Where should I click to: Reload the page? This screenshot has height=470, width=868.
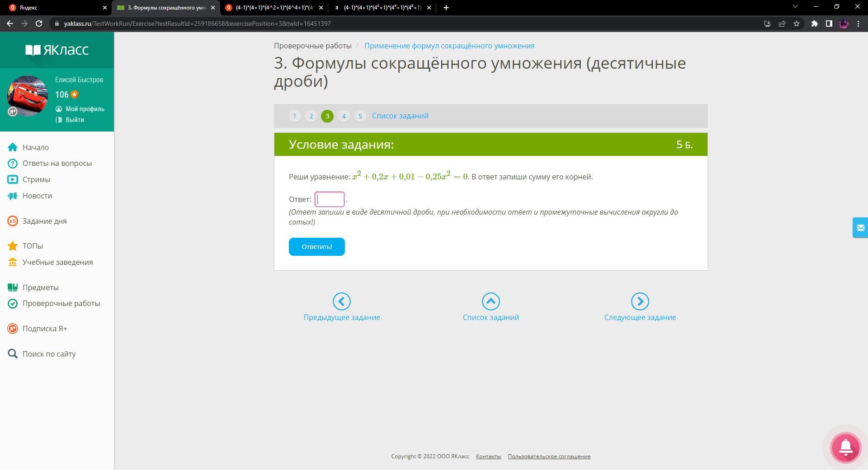[x=39, y=23]
